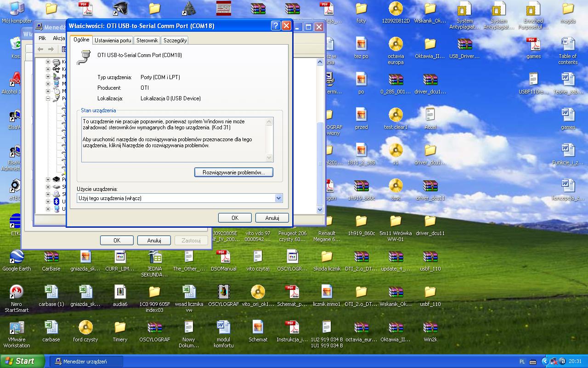Open the wsad licznika vw spreadsheet icon
The image size is (588, 368).
(189, 298)
